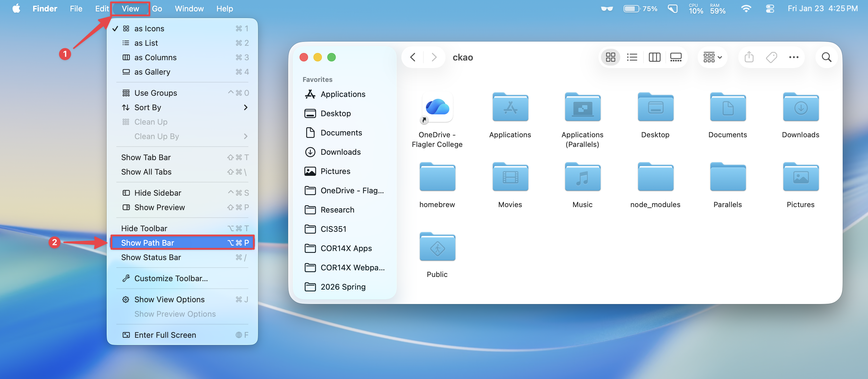Click the Apple logo menu
The width and height of the screenshot is (868, 379).
[x=16, y=8]
